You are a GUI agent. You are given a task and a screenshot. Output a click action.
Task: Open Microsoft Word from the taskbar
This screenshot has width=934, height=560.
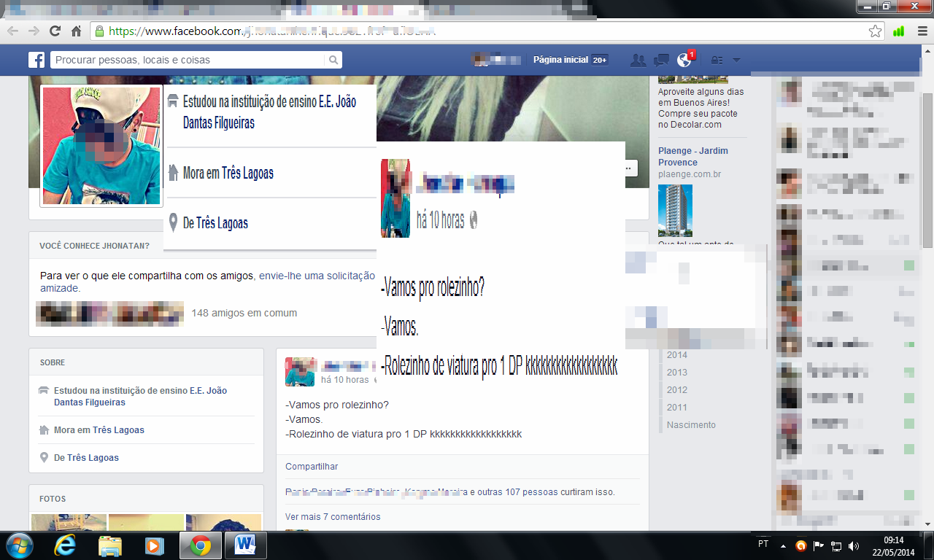click(245, 545)
